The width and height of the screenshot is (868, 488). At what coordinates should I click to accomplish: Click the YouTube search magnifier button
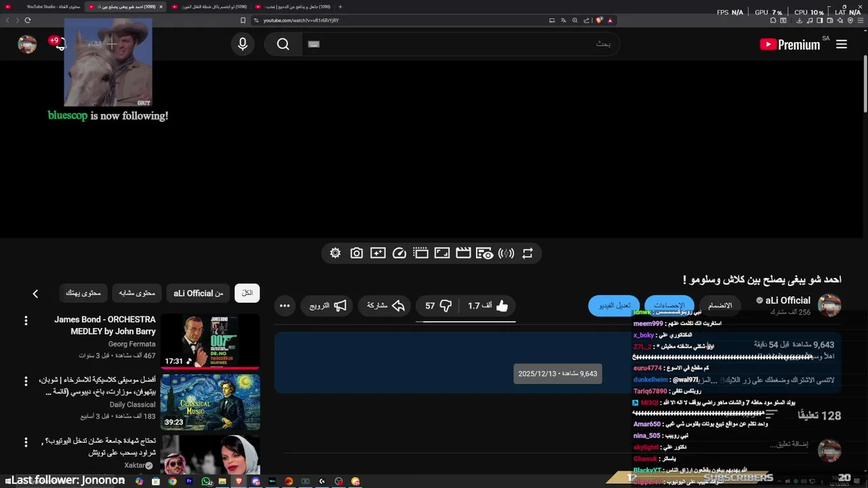tap(283, 44)
